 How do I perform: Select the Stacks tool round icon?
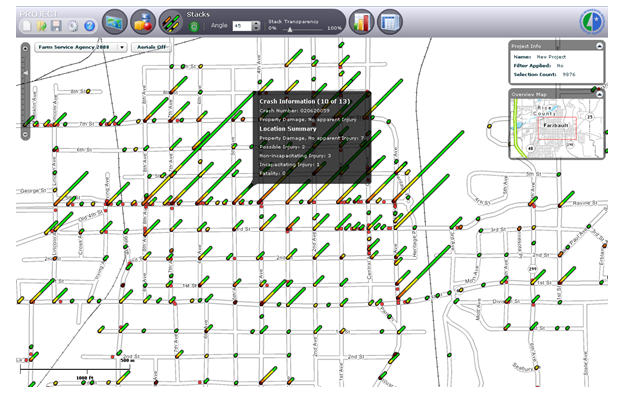tap(172, 22)
